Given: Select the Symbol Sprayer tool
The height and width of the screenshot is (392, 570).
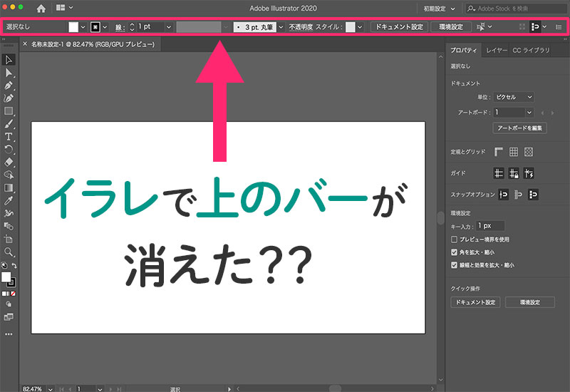Looking at the screenshot, I should pos(9,213).
